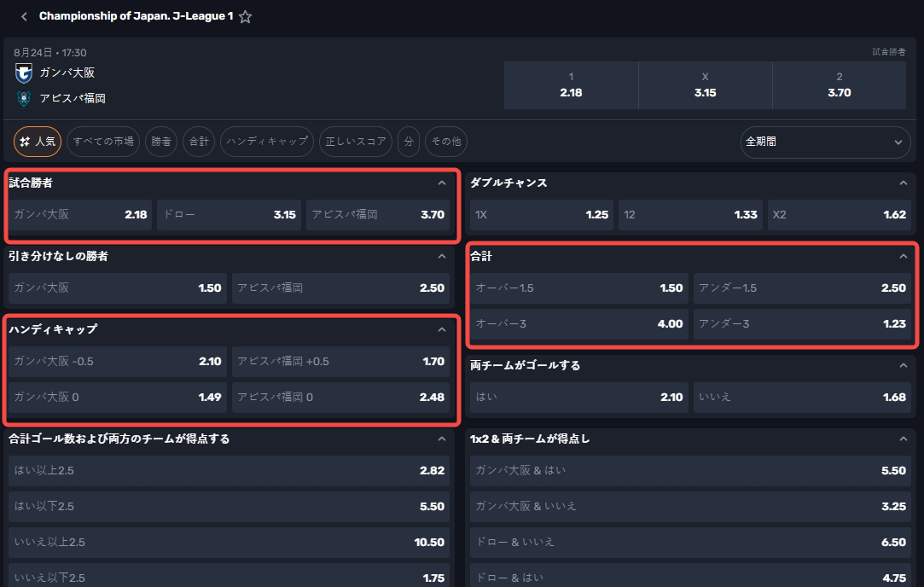Favorite the league with star icon

click(245, 17)
